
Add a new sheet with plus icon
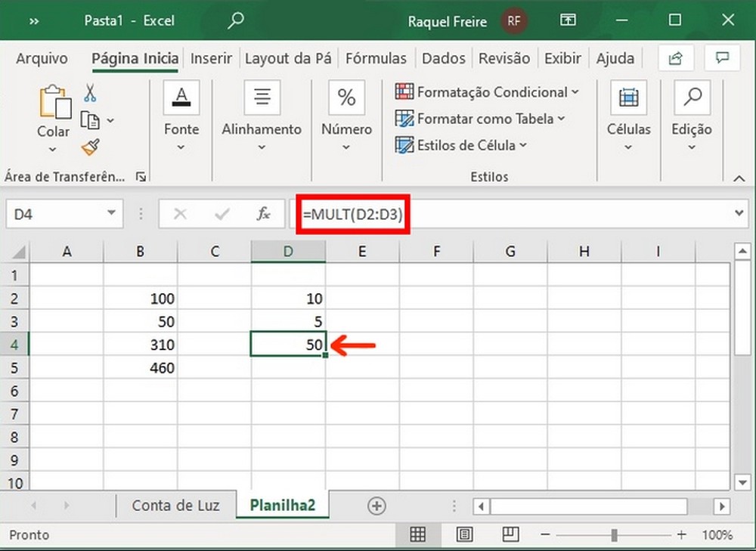tap(376, 506)
